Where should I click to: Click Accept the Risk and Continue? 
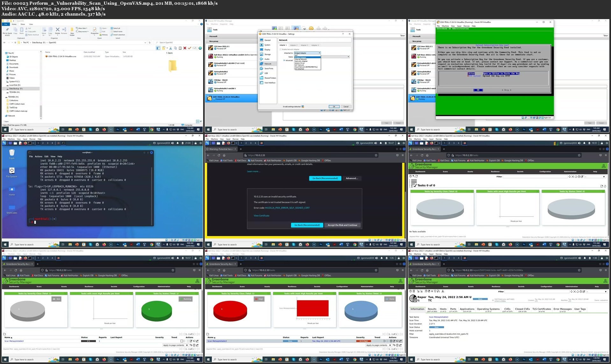coord(343,225)
